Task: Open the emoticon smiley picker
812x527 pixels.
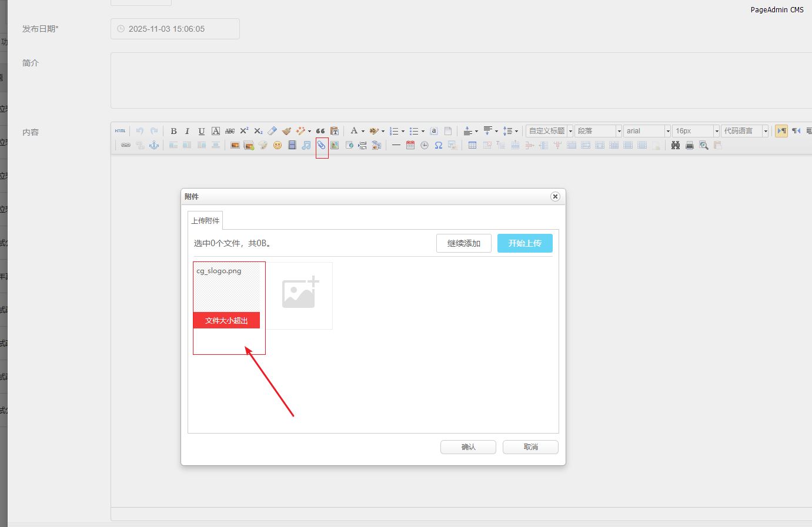Action: point(278,145)
